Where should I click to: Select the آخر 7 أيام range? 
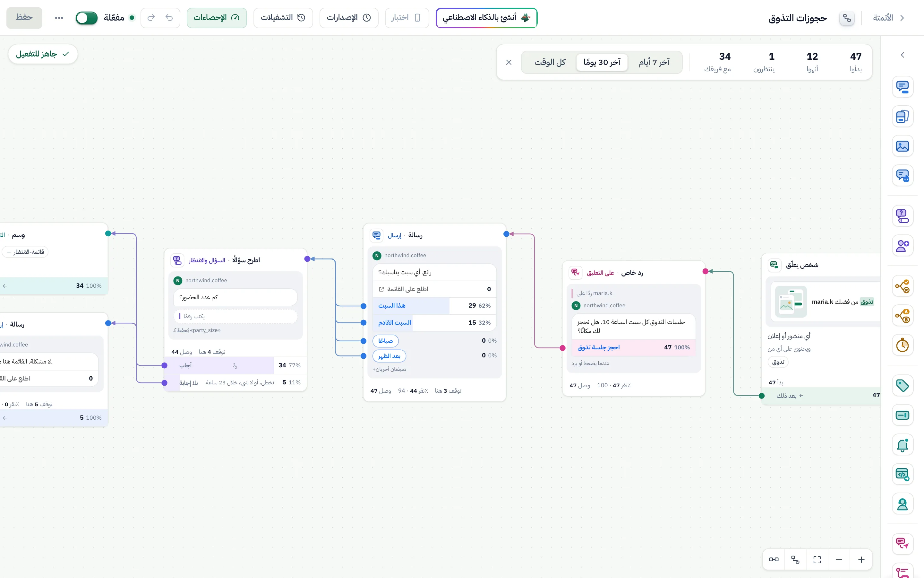point(654,62)
